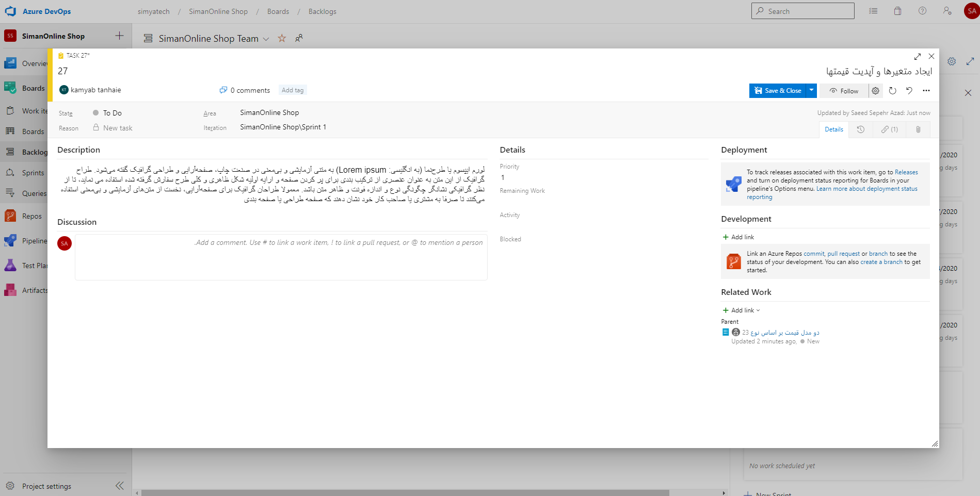The height and width of the screenshot is (496, 980).
Task: Open the Links tab showing (1)
Action: click(890, 129)
